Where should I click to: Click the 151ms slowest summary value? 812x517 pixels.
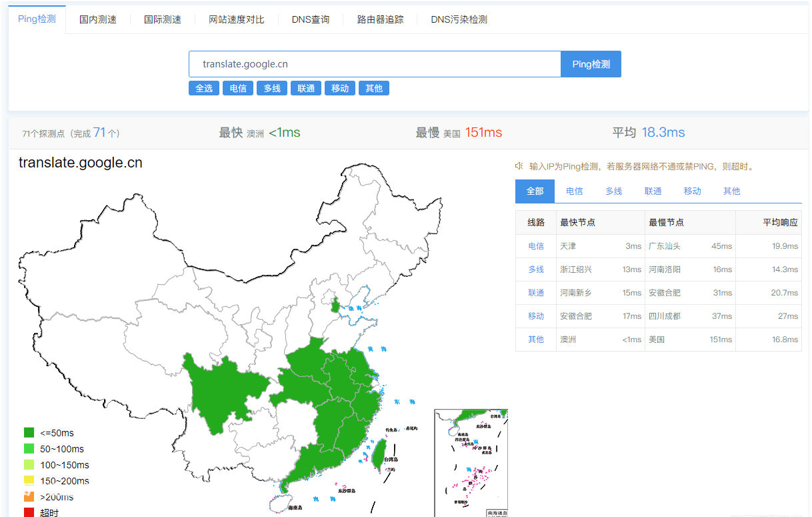[483, 133]
